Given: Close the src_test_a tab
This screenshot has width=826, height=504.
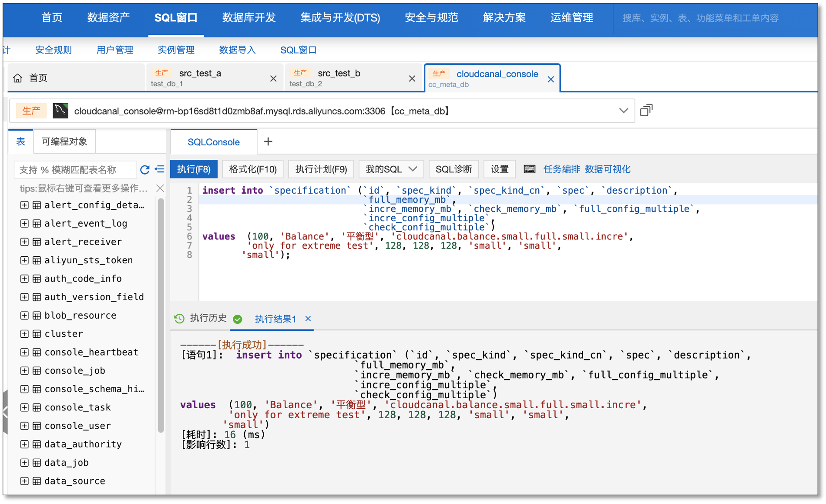Looking at the screenshot, I should (x=273, y=78).
